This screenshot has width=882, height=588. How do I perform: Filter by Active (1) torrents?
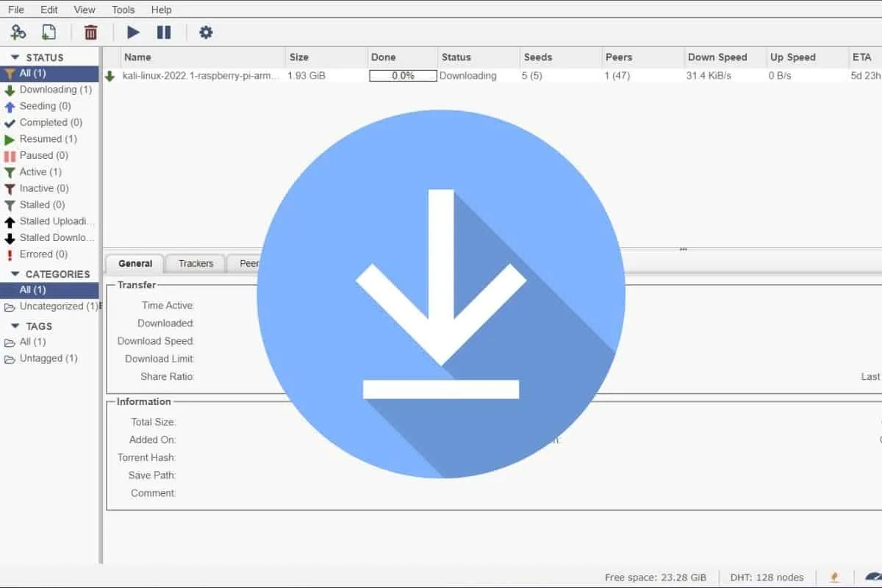click(49, 172)
